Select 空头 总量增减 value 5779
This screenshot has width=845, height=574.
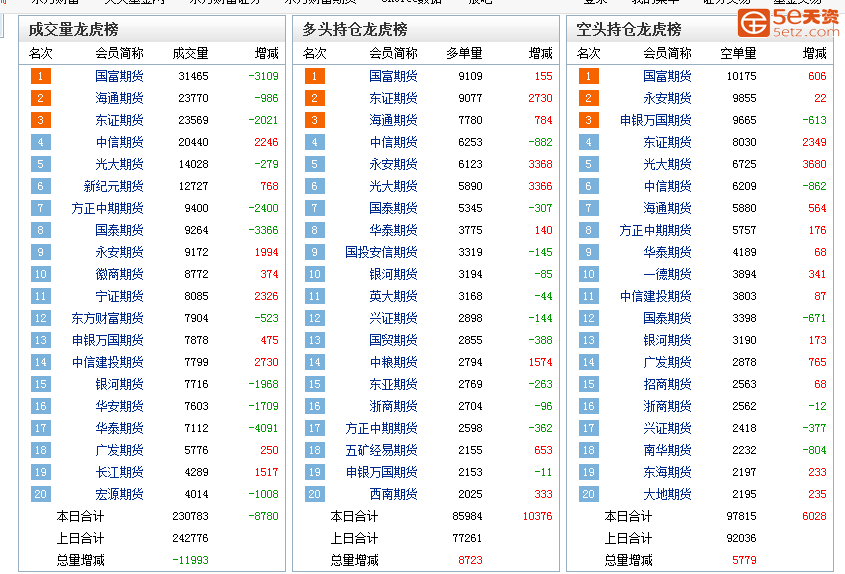[x=744, y=560]
